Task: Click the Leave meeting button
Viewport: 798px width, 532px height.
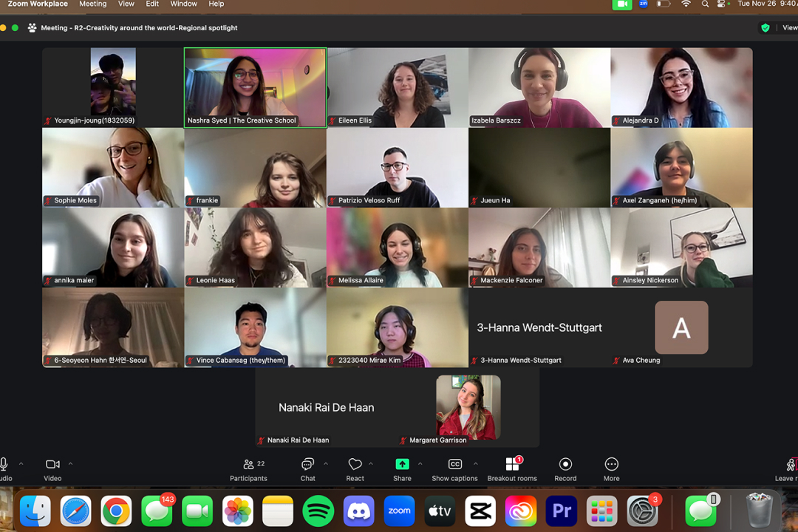Action: [x=788, y=469]
